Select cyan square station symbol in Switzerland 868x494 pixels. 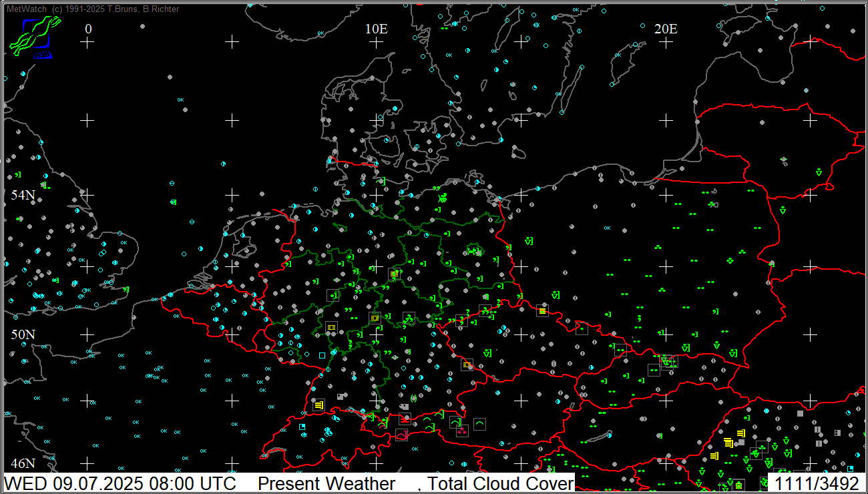(302, 427)
